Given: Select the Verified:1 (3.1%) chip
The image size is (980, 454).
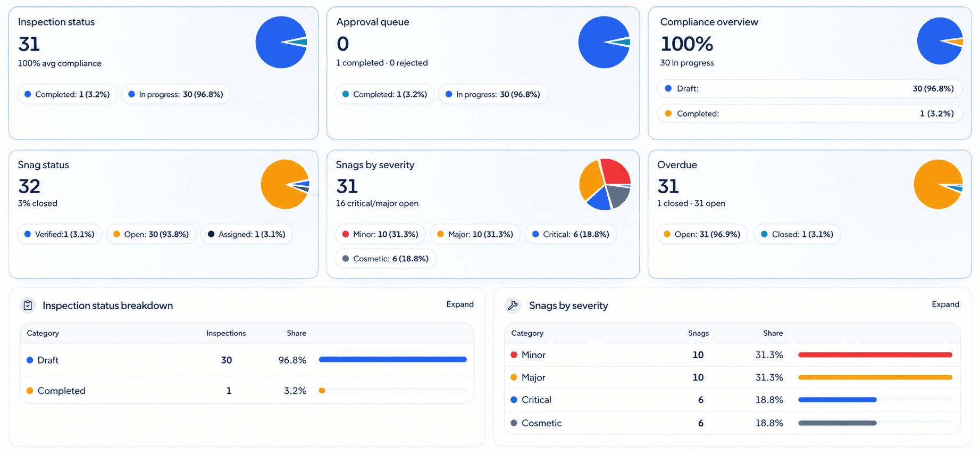Looking at the screenshot, I should [60, 234].
